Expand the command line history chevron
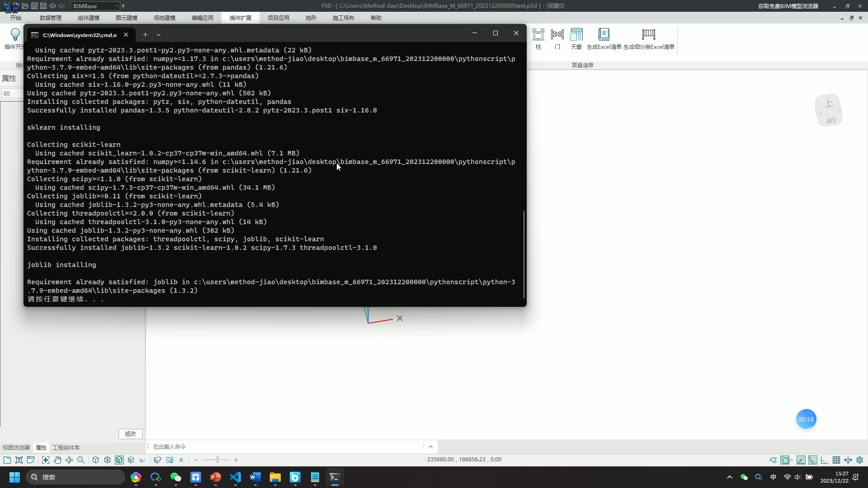Image resolution: width=868 pixels, height=488 pixels. [430, 447]
